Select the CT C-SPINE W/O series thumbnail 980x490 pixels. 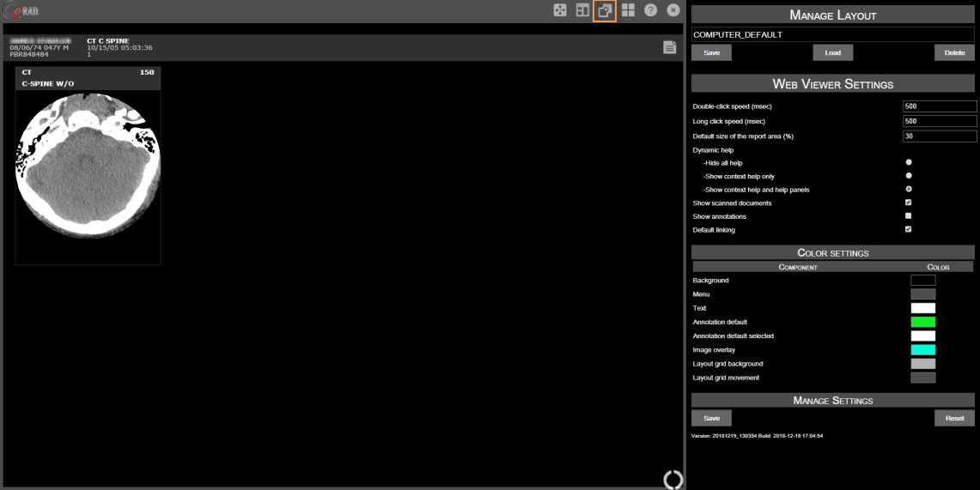tap(88, 166)
